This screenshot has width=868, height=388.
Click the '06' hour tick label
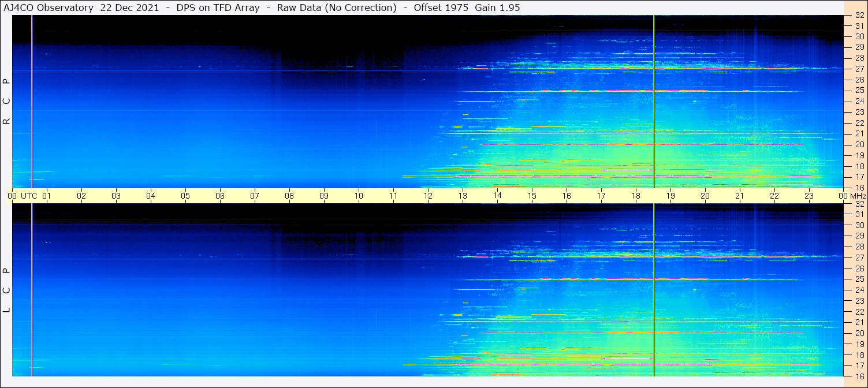click(220, 196)
